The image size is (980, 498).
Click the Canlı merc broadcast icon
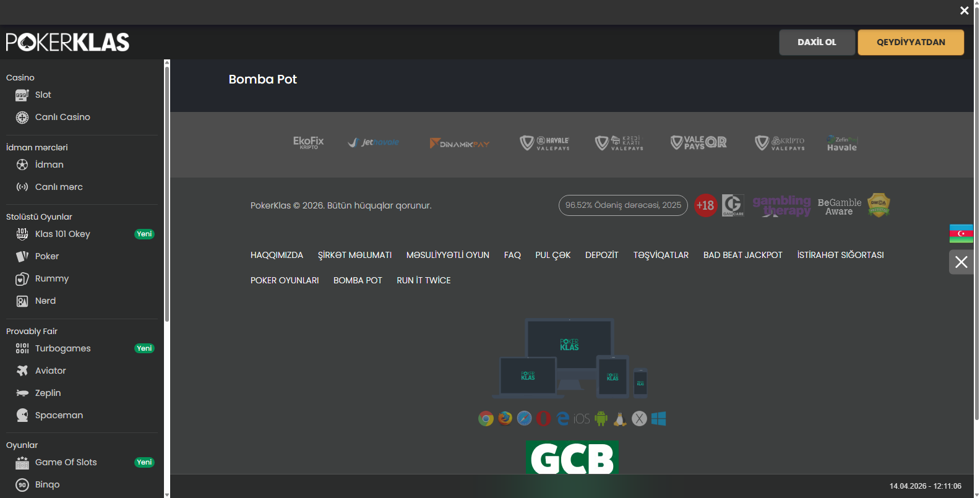[x=22, y=187]
